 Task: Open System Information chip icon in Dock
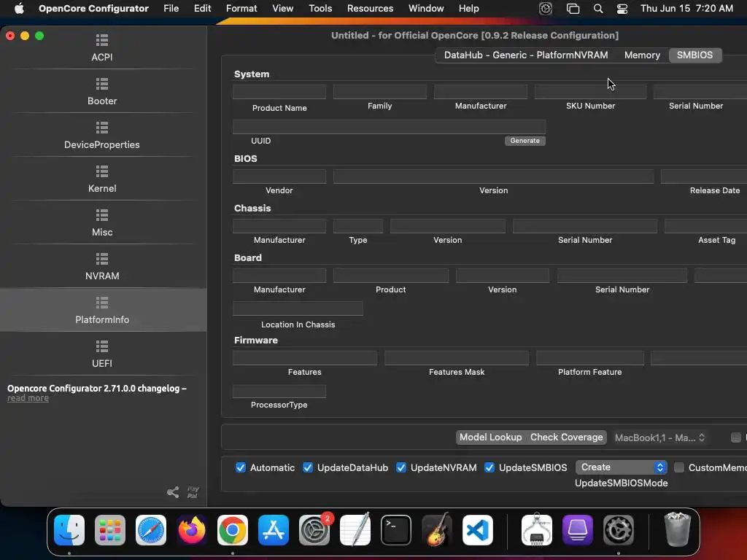click(537, 529)
